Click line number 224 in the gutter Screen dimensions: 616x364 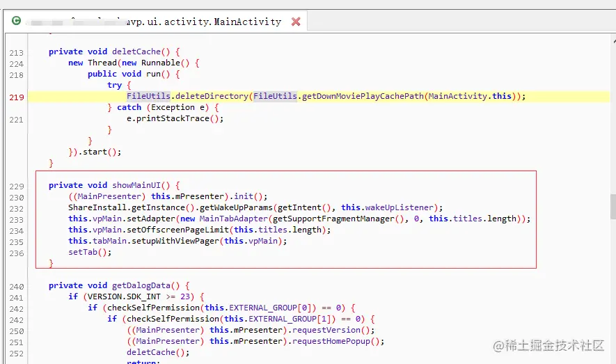17,63
